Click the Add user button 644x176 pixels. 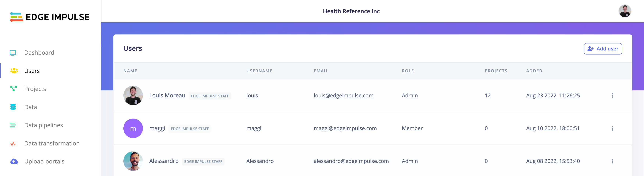[x=603, y=49]
